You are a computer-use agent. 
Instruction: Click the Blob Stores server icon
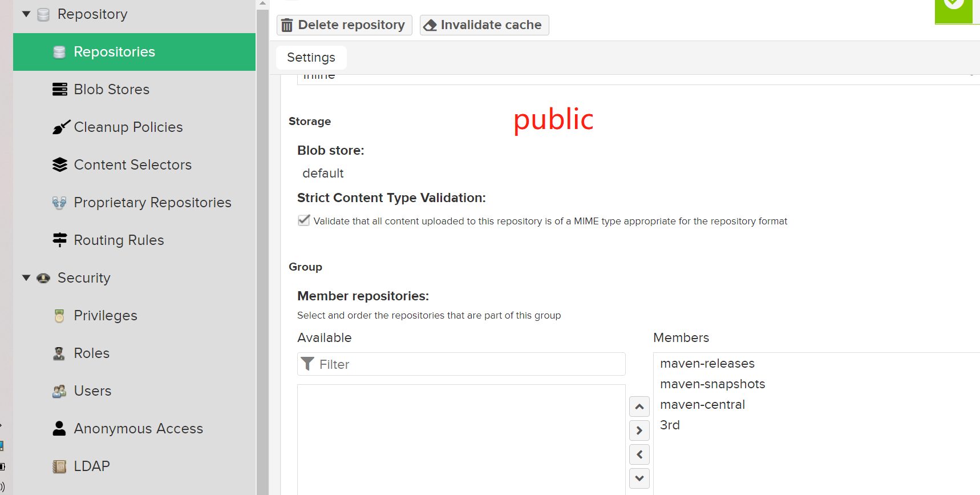[x=59, y=89]
